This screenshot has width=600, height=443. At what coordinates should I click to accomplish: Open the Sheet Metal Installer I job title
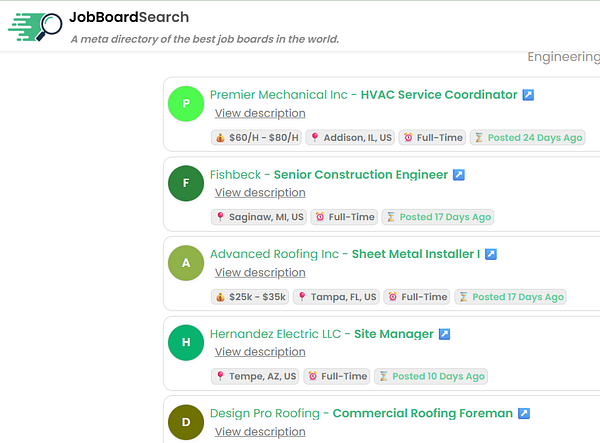point(416,254)
